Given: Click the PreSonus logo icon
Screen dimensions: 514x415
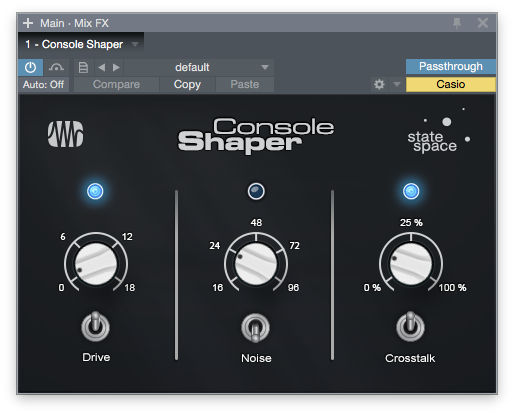Looking at the screenshot, I should pyautogui.click(x=65, y=134).
